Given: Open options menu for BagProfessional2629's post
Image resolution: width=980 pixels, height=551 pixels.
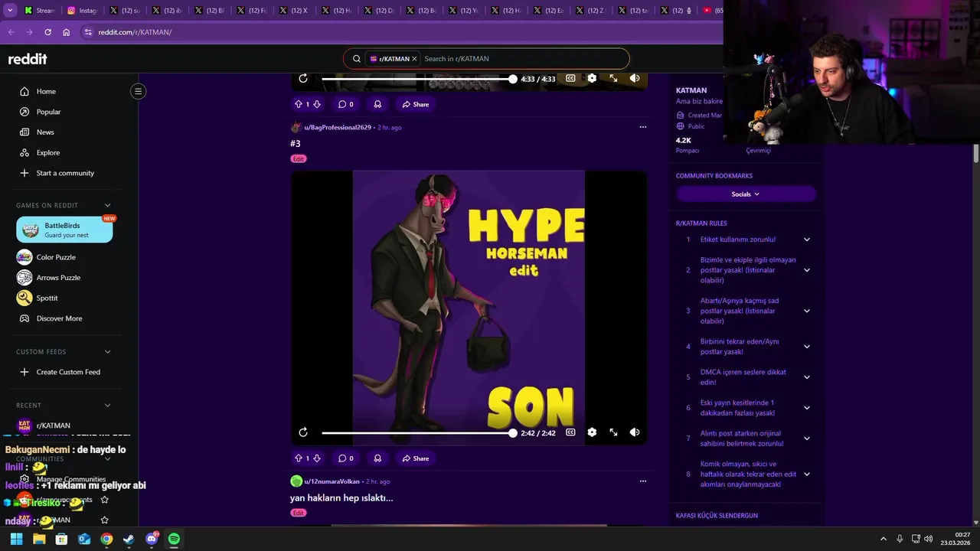Looking at the screenshot, I should click(x=642, y=127).
